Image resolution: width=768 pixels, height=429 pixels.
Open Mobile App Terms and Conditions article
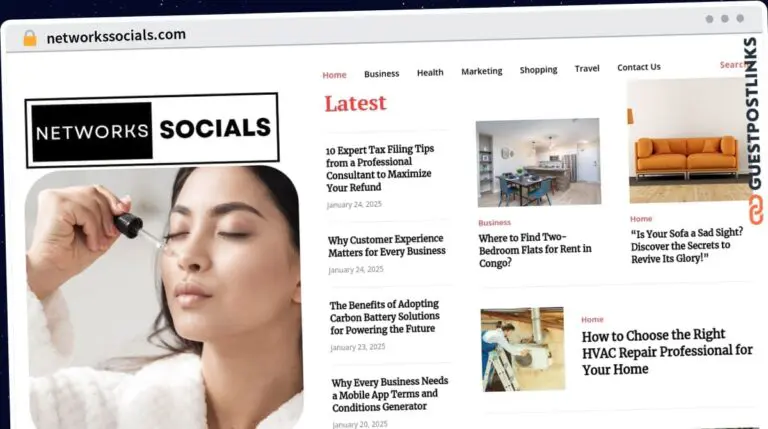[x=390, y=394]
